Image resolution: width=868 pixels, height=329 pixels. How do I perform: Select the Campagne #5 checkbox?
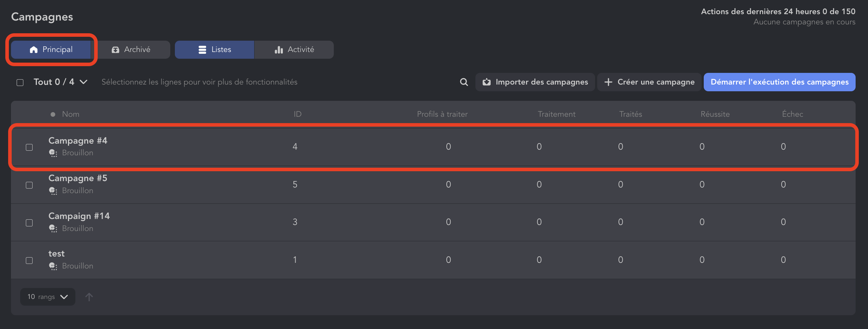[x=29, y=185]
